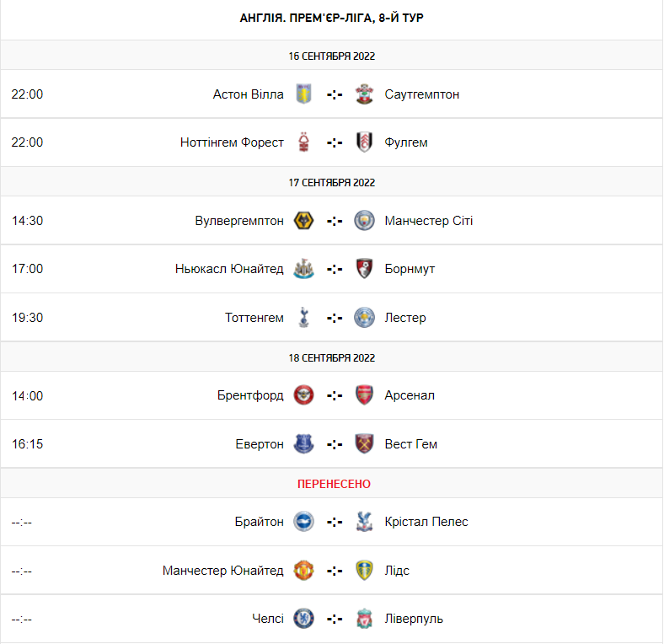
Task: Click the Вест Гем team name
Action: [x=410, y=444]
